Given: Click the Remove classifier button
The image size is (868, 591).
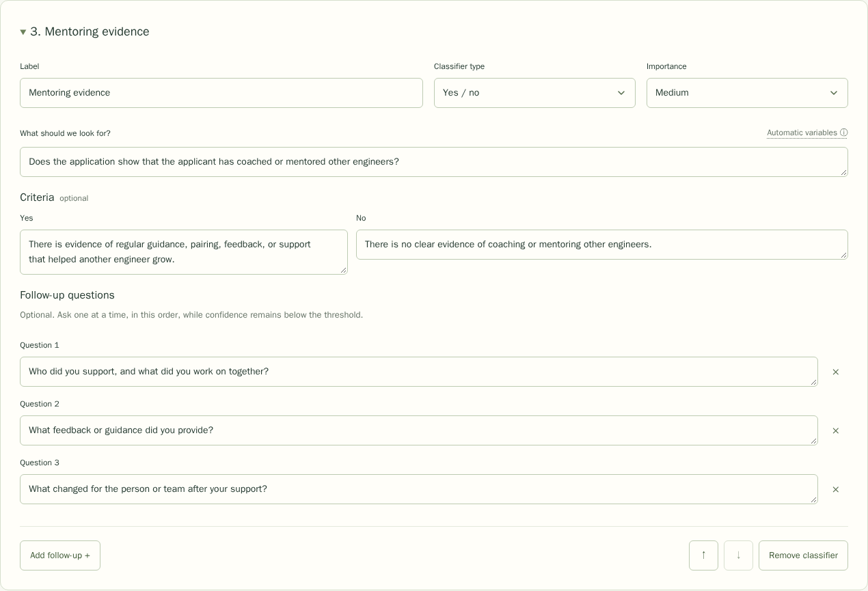Looking at the screenshot, I should click(x=803, y=555).
